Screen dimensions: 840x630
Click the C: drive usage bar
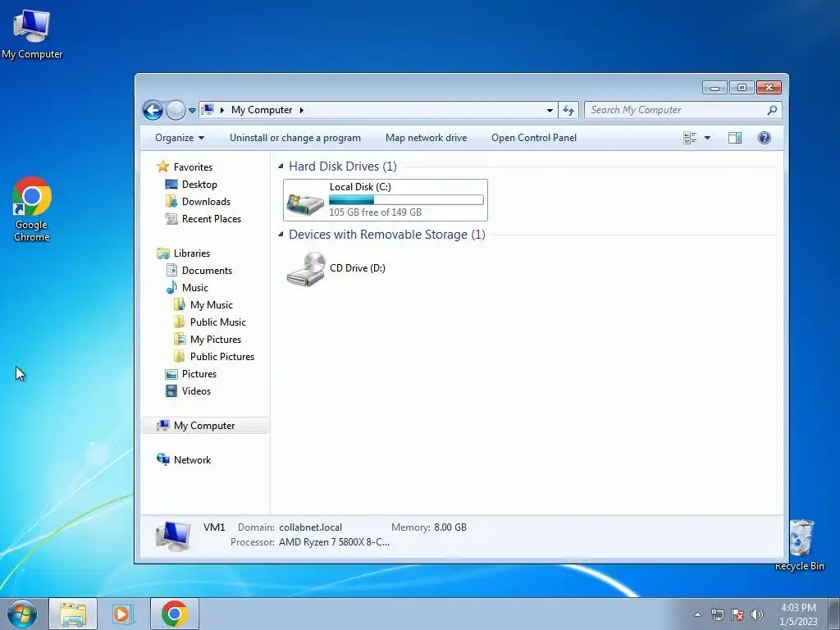point(406,200)
